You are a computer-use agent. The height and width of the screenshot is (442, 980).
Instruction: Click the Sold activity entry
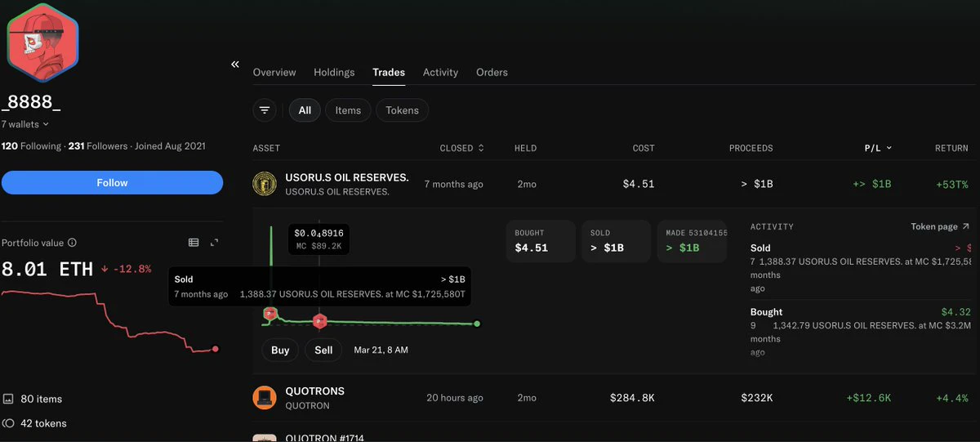pyautogui.click(x=861, y=268)
